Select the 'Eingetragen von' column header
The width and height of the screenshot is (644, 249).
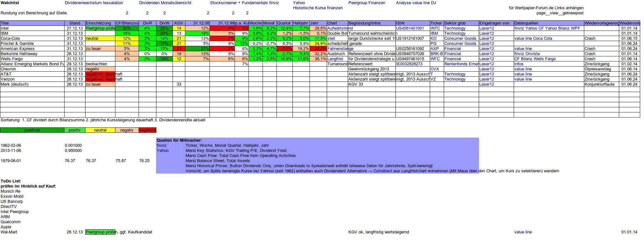(x=496, y=23)
